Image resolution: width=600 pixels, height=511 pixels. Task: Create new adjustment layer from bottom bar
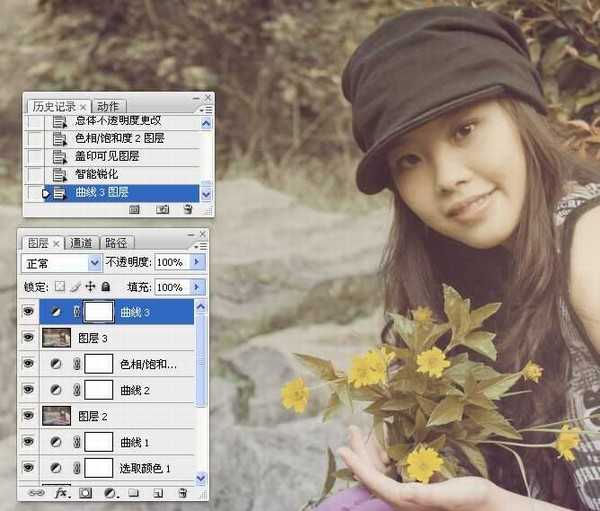click(109, 493)
